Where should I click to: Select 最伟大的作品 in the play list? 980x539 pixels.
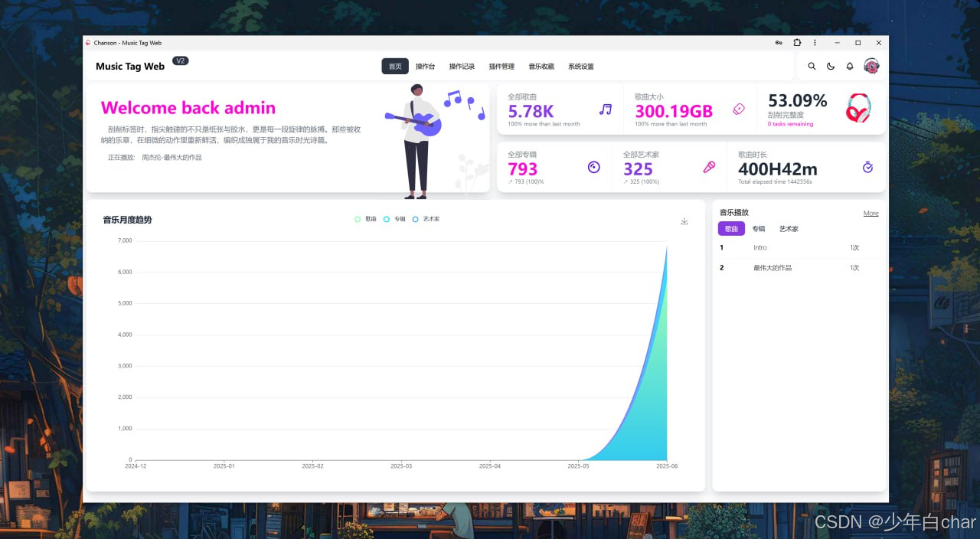772,268
